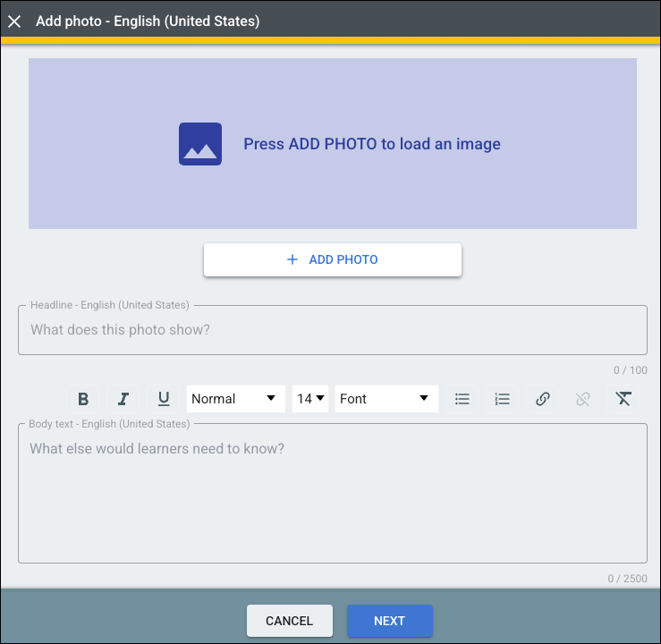
Task: Apply underline formatting
Action: tap(164, 399)
